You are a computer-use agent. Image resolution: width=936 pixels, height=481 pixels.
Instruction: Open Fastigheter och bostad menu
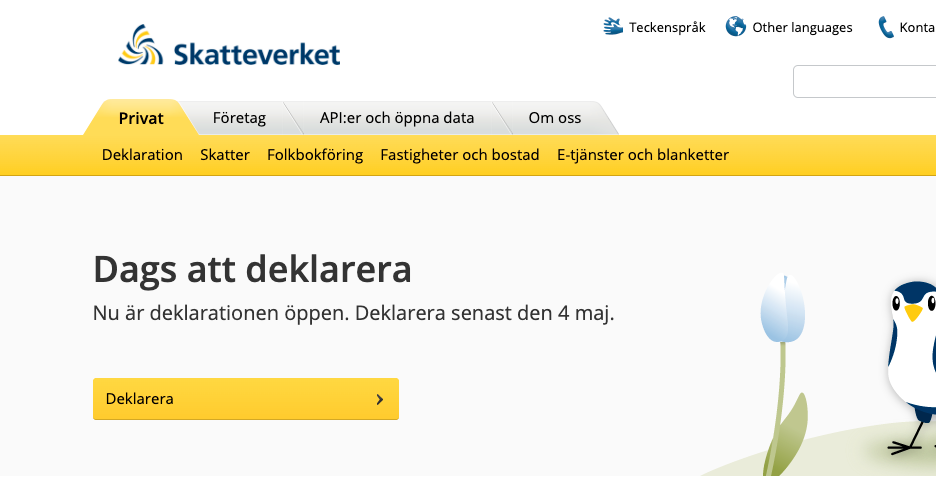[x=460, y=155]
